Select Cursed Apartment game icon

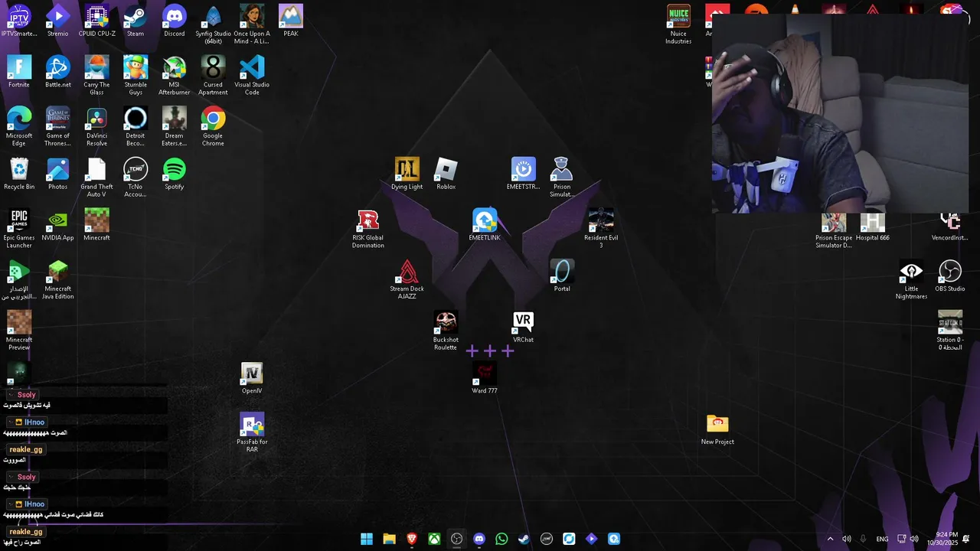tap(213, 76)
